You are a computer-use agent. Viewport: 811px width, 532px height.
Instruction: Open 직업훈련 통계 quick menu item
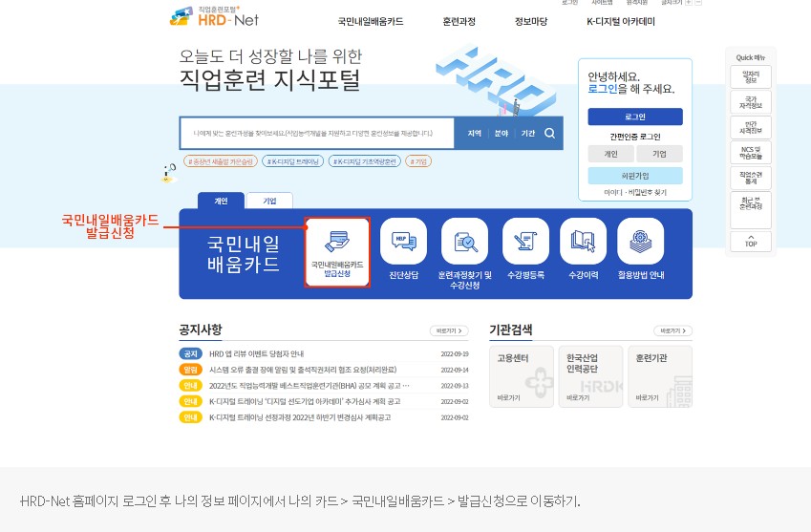751,179
